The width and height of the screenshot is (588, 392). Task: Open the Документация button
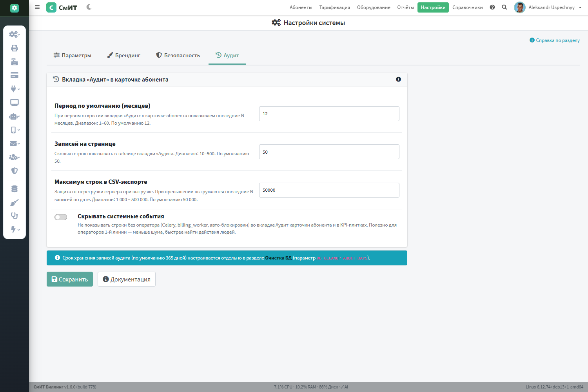click(x=127, y=279)
